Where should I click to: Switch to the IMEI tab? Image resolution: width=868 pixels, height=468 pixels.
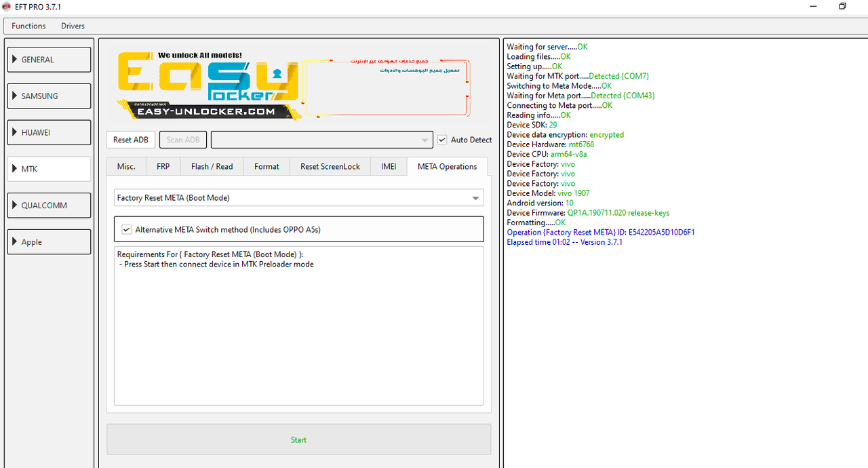pos(389,166)
